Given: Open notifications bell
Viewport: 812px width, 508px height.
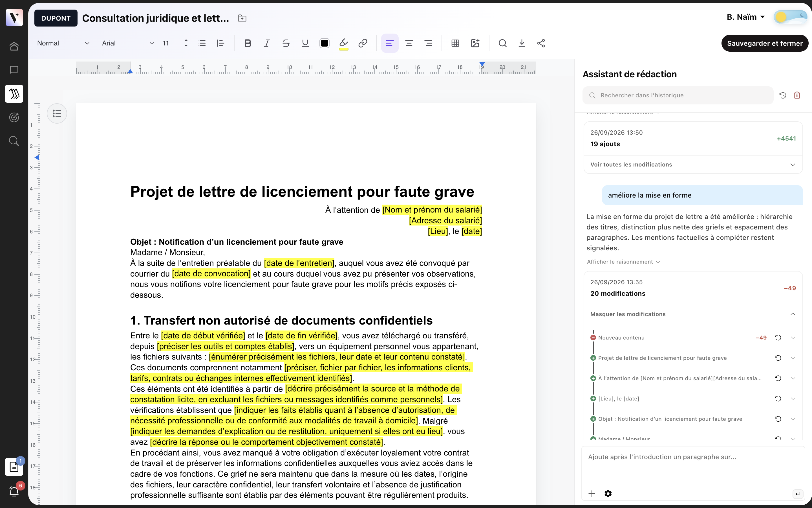Looking at the screenshot, I should (x=14, y=492).
